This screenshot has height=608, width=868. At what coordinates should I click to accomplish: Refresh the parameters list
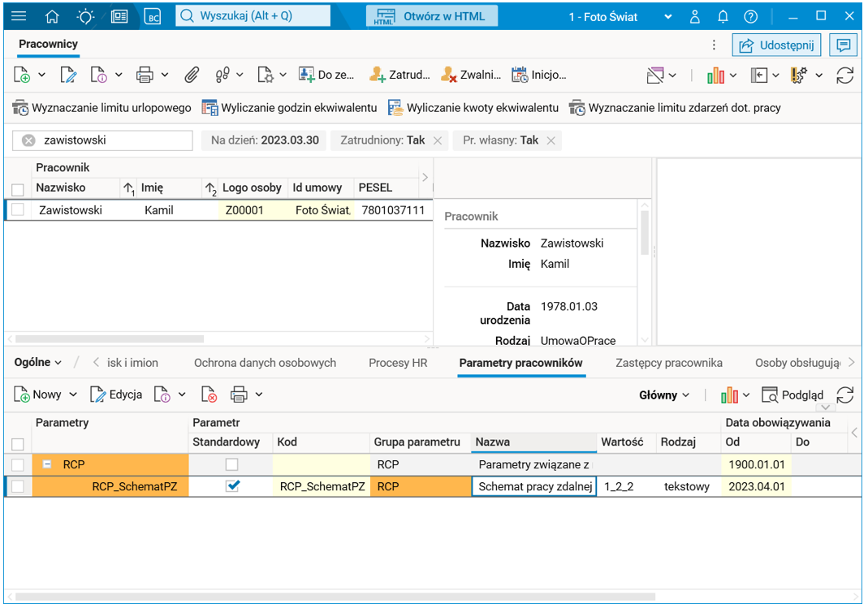(x=844, y=395)
